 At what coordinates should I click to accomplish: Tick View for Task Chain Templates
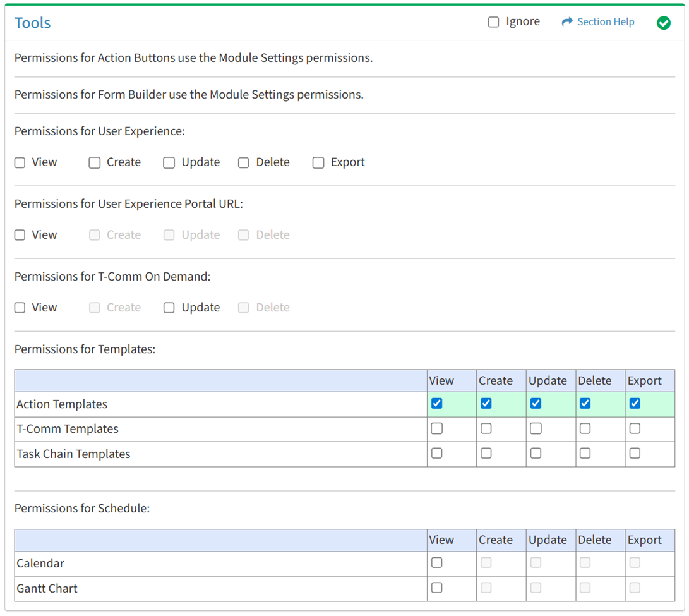436,454
